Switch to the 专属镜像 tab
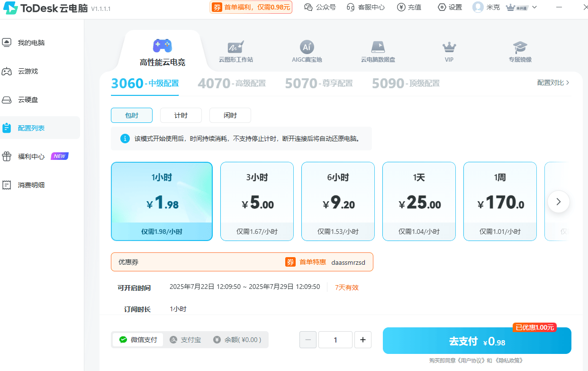 click(520, 52)
